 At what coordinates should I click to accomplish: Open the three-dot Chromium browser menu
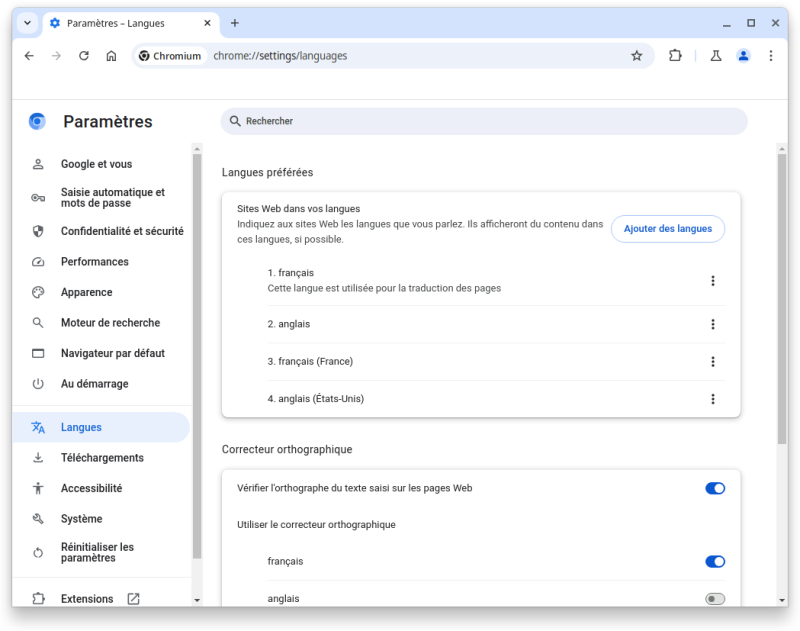tap(770, 56)
